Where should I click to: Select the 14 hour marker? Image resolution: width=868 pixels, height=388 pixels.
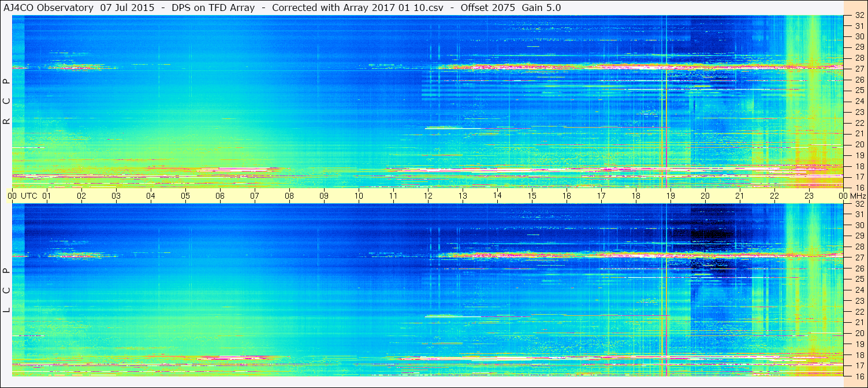click(x=497, y=196)
